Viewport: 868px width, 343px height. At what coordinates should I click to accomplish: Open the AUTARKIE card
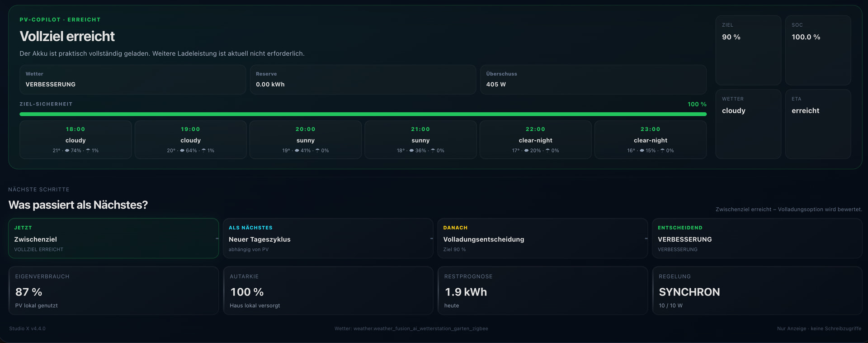(x=328, y=291)
